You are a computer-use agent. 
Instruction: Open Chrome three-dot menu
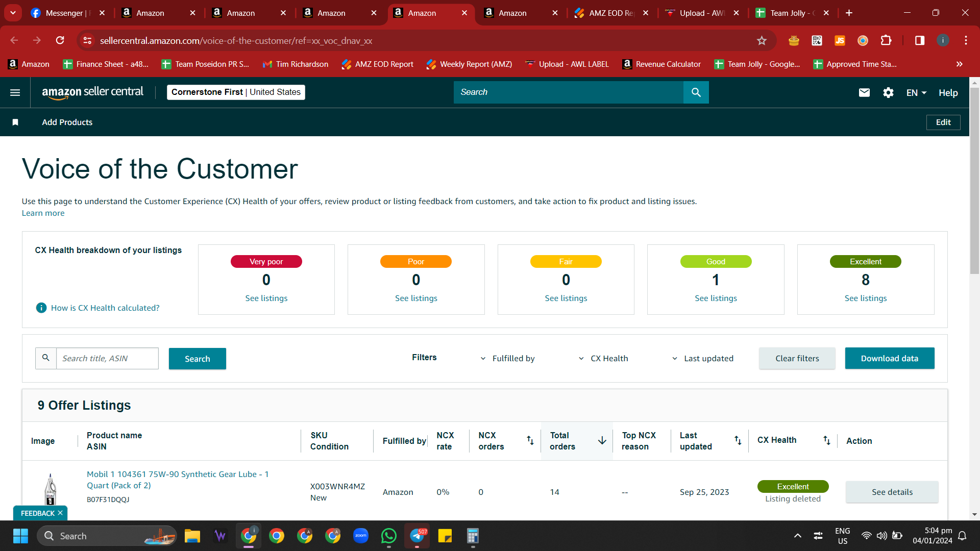click(966, 40)
